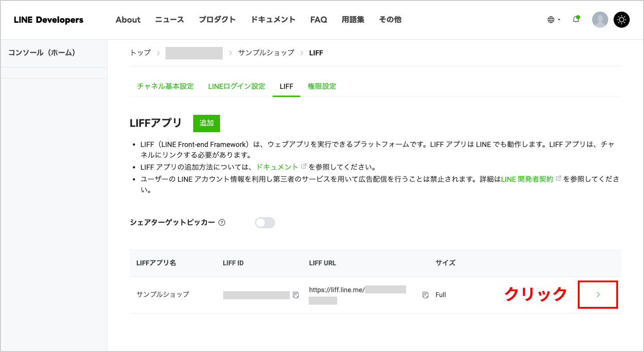Click the redacted provider breadcrumb
The height and width of the screenshot is (352, 644).
[x=194, y=53]
